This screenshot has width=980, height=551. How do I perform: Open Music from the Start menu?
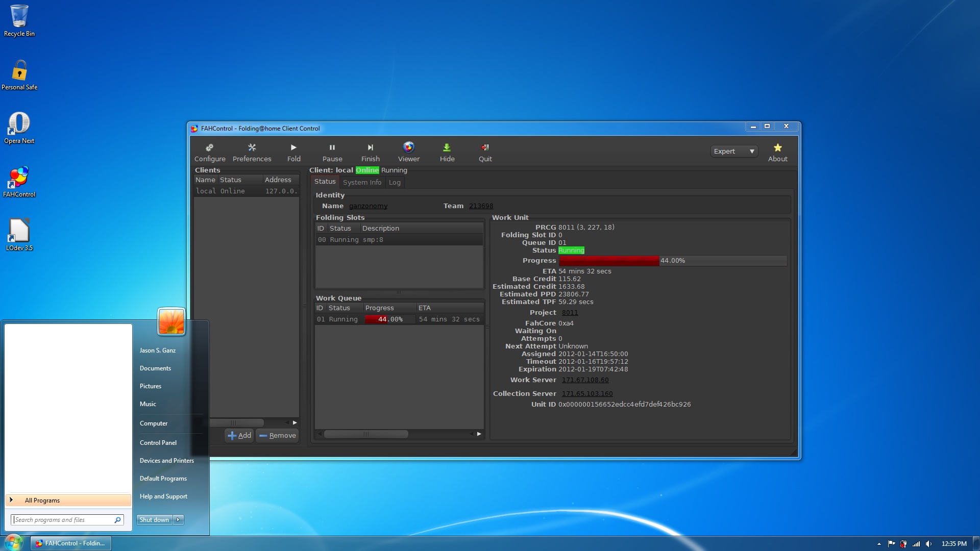point(148,404)
